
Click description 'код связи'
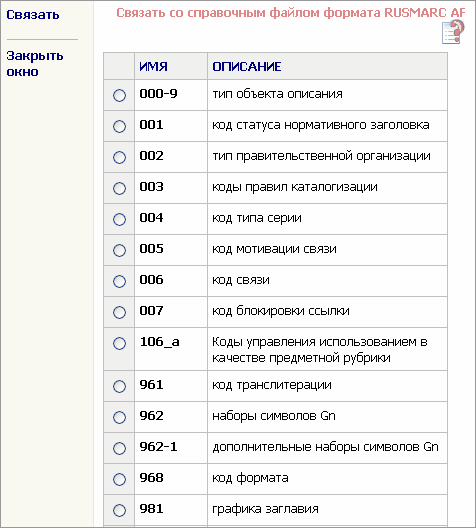click(241, 280)
